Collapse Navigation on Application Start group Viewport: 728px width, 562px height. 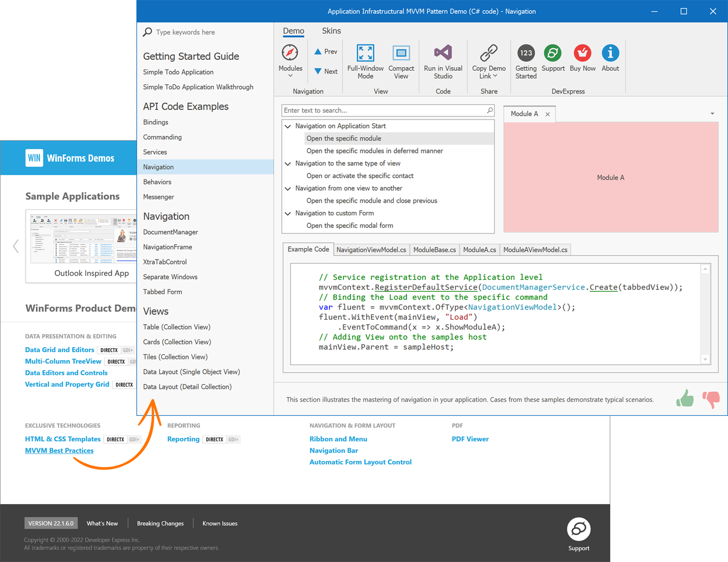click(288, 126)
